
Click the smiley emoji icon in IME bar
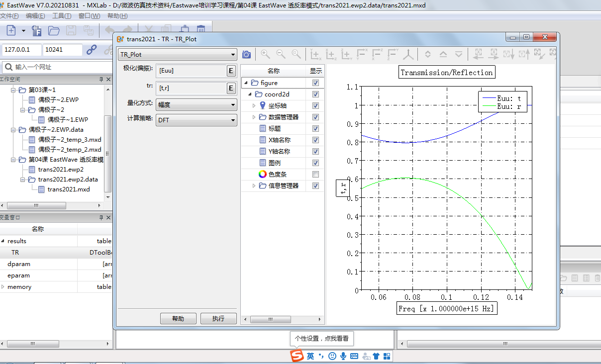(332, 356)
